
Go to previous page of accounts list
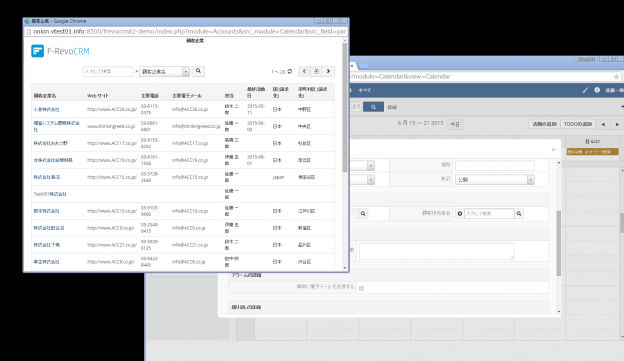click(x=304, y=71)
